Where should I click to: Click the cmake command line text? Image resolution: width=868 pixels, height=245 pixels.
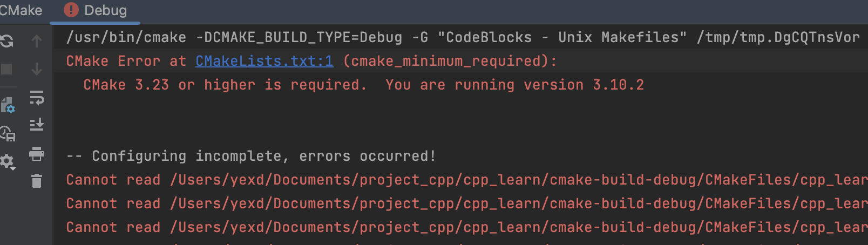(463, 37)
